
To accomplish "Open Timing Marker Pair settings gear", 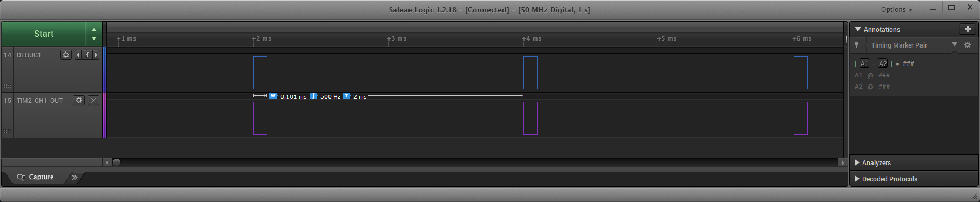I will pos(968,45).
